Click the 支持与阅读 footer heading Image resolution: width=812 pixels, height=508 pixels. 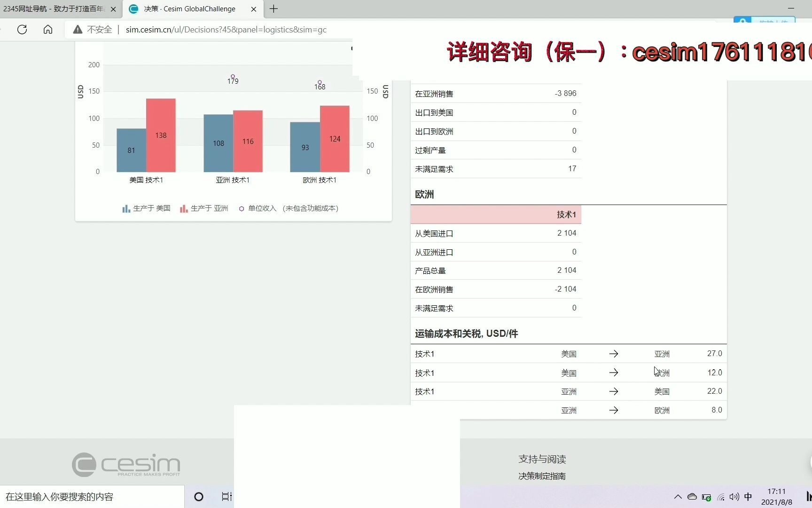pyautogui.click(x=542, y=459)
